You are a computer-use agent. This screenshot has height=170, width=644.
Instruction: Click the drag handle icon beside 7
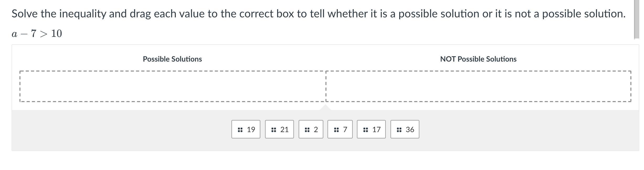coord(336,130)
